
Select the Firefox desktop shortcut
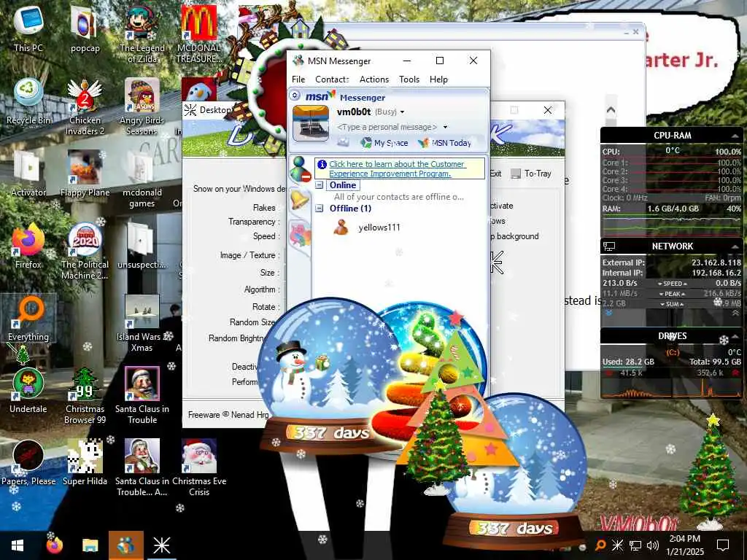(28, 246)
